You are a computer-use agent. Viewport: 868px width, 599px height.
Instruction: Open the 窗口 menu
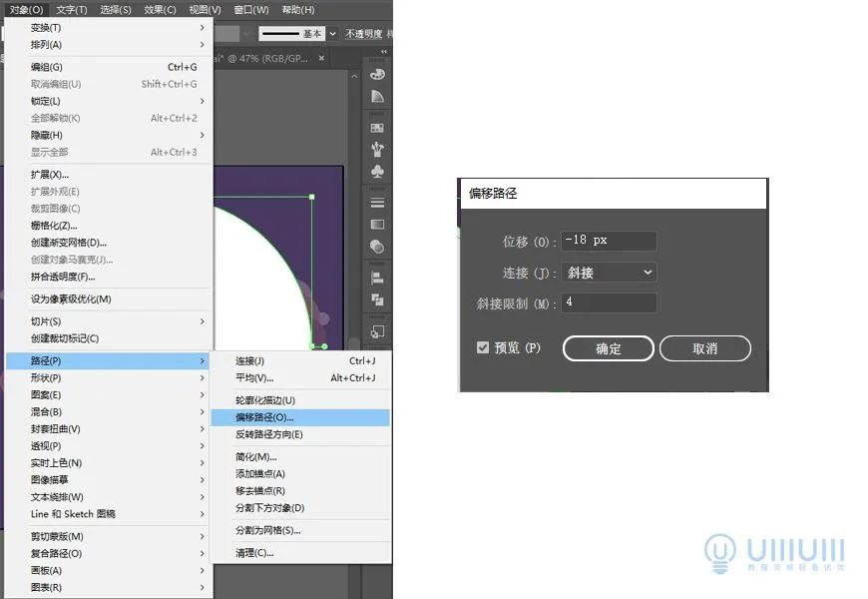tap(251, 11)
